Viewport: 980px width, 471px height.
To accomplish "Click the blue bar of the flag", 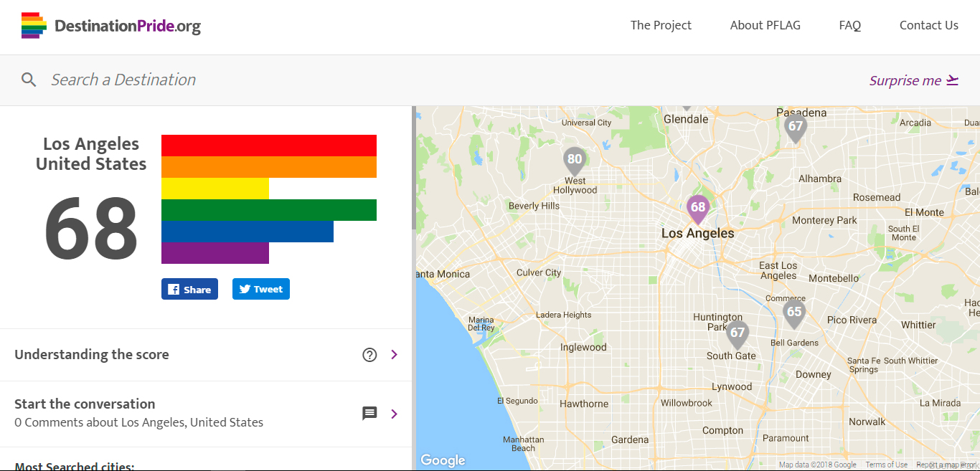I will point(248,232).
